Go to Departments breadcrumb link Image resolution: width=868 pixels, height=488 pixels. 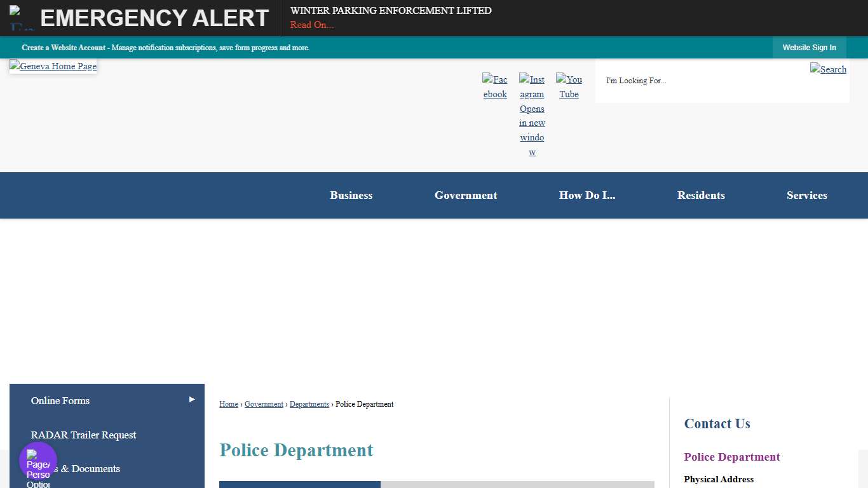point(309,404)
